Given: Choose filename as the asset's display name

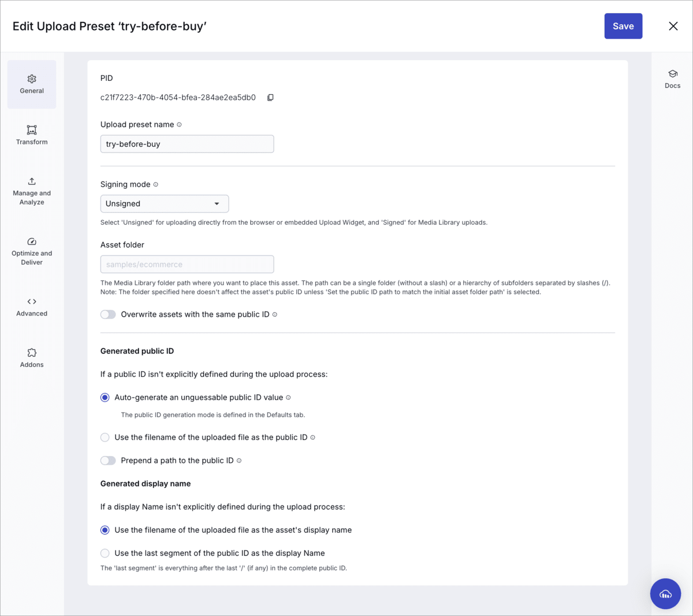Looking at the screenshot, I should click(x=105, y=530).
